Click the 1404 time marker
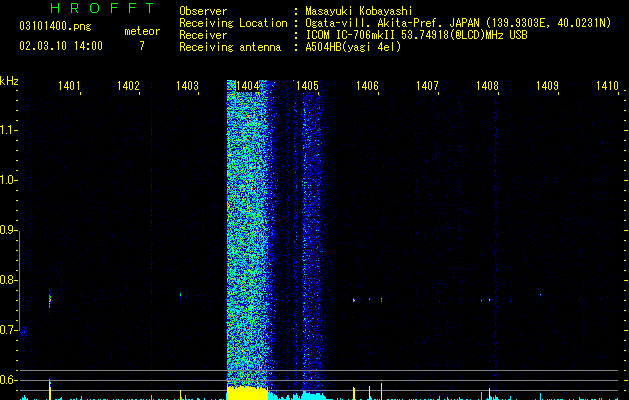This screenshot has width=629, height=400. [248, 86]
